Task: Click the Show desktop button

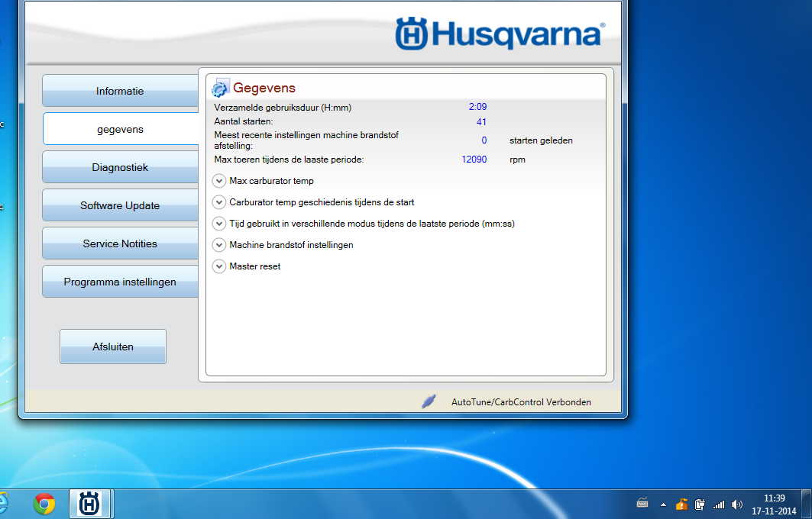Action: click(x=808, y=504)
